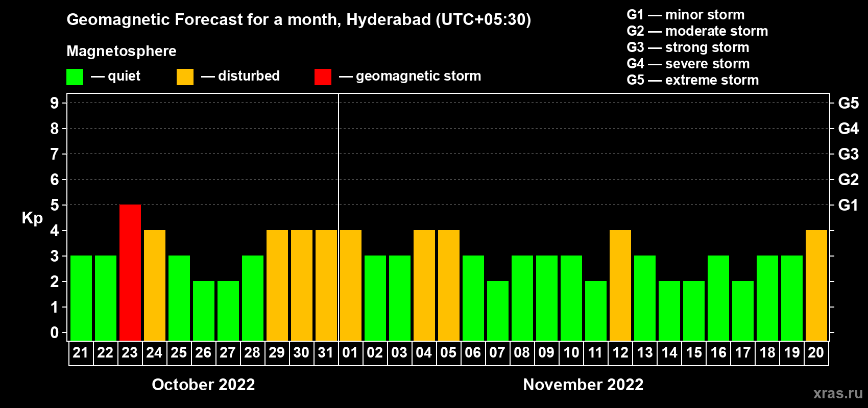Screen dimensions: 868x408
Task: Click the Magnetosphere heading
Action: [122, 51]
